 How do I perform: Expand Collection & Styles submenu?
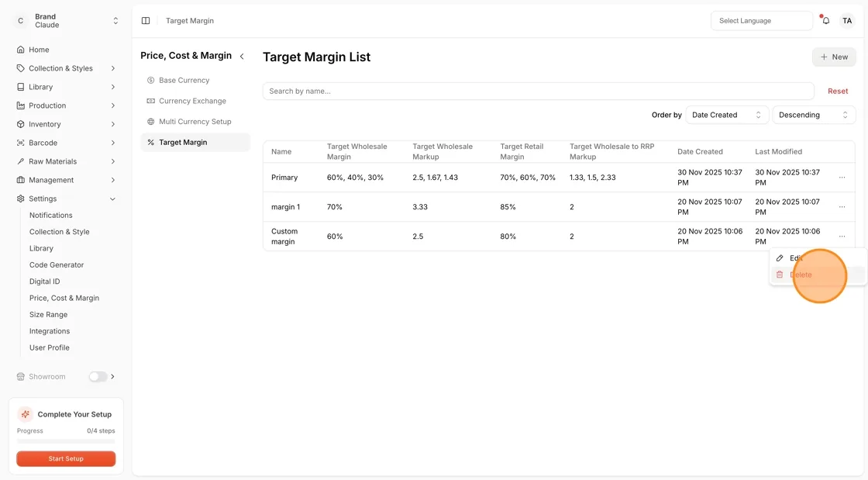click(113, 68)
